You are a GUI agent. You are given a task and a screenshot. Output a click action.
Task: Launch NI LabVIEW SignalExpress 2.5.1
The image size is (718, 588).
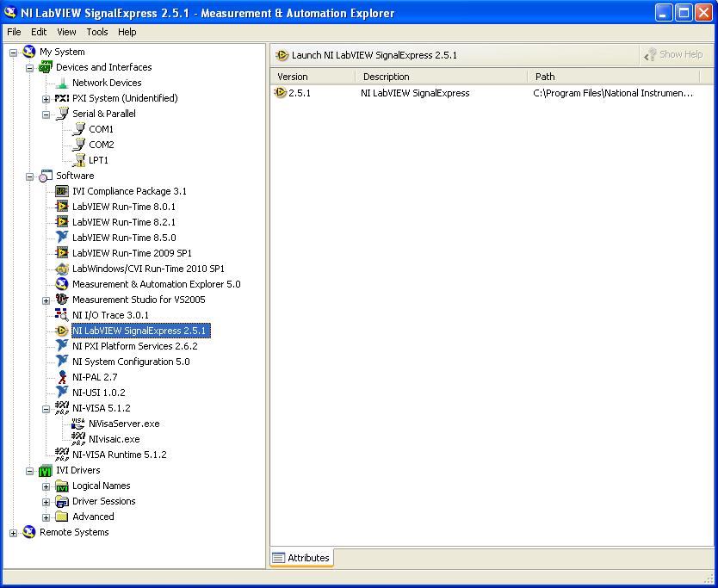tap(367, 55)
